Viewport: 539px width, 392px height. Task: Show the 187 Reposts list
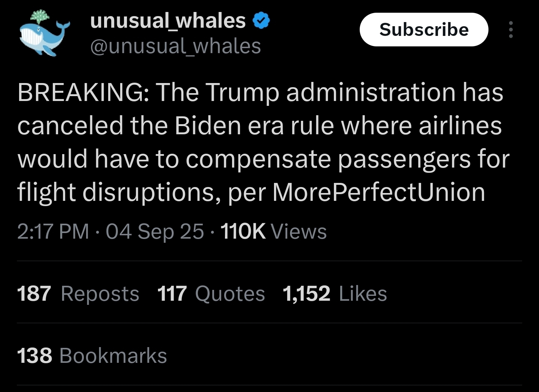(x=78, y=293)
